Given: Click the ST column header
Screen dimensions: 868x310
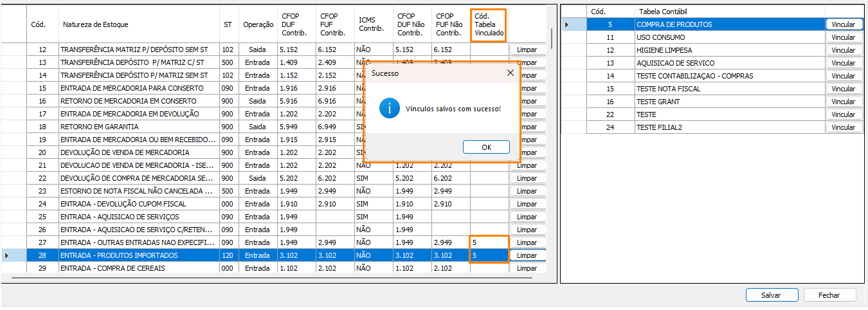Looking at the screenshot, I should coord(228,24).
